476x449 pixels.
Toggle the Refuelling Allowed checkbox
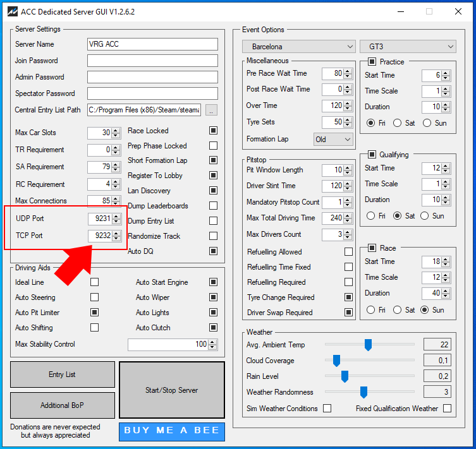(x=348, y=252)
